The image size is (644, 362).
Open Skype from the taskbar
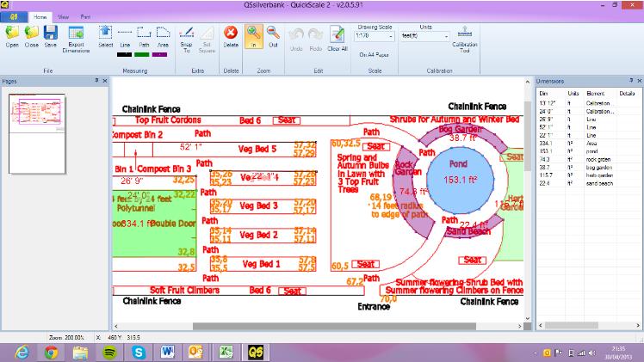pos(139,353)
